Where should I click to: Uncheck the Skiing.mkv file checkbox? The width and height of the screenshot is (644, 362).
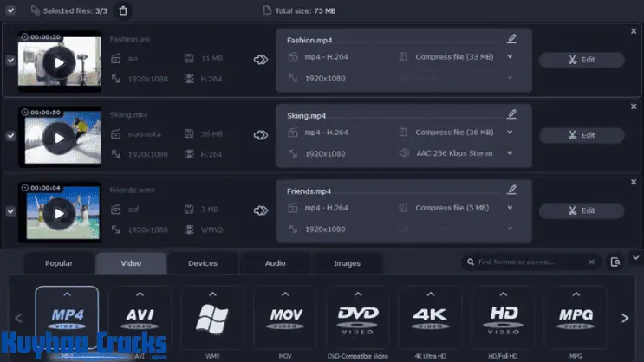pyautogui.click(x=10, y=136)
